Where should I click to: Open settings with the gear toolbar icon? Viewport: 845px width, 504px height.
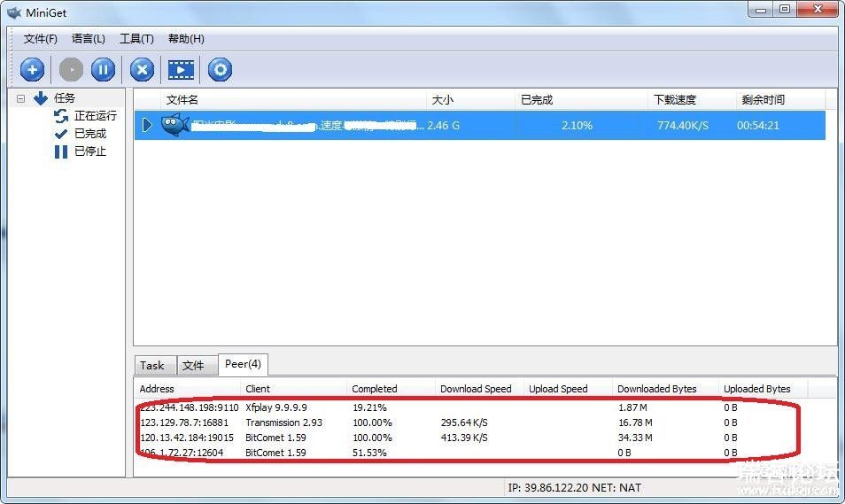(x=220, y=70)
